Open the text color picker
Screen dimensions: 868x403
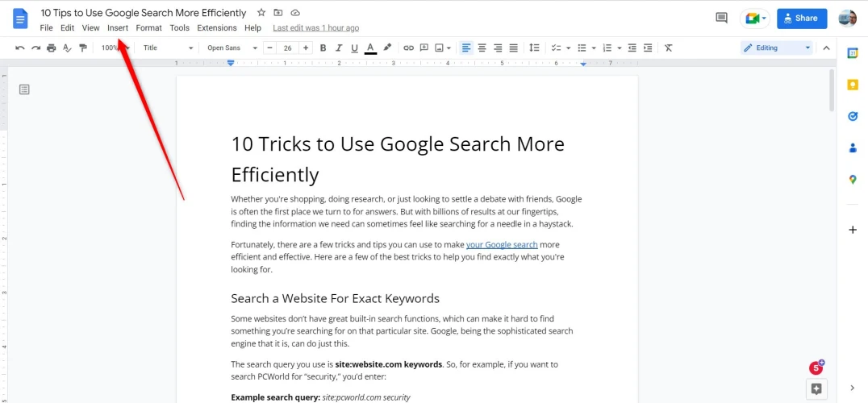pos(370,48)
